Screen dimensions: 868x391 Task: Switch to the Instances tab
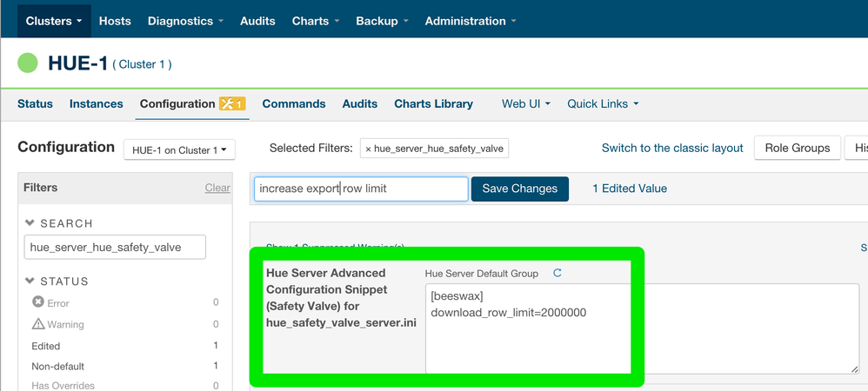pyautogui.click(x=96, y=103)
